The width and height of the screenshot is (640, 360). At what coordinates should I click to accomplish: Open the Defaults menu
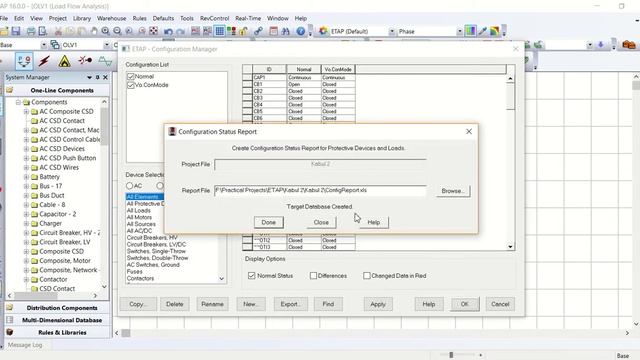[x=163, y=18]
